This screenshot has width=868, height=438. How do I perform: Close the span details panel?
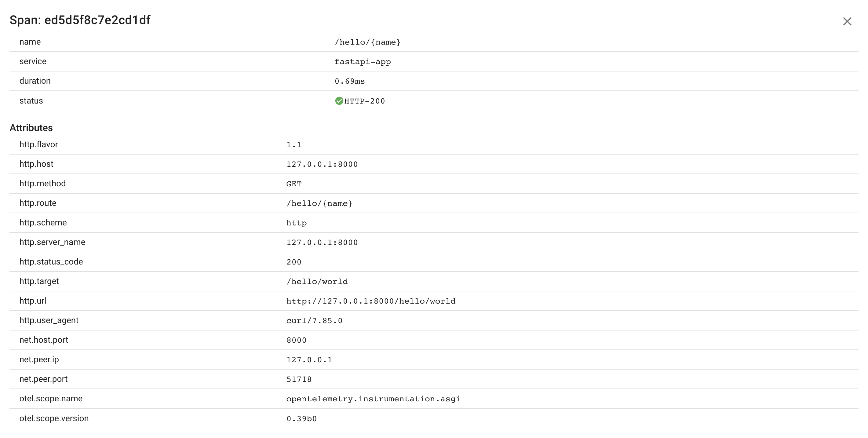click(847, 22)
